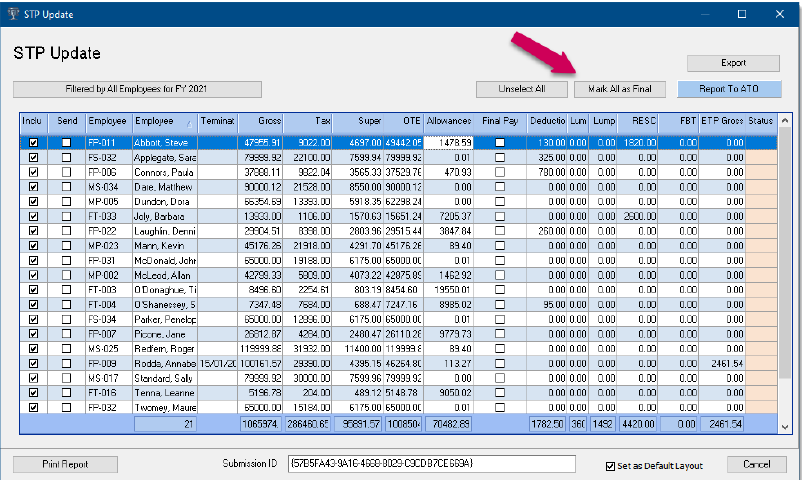
Task: Toggle Set as Default Layout checkbox
Action: click(610, 466)
